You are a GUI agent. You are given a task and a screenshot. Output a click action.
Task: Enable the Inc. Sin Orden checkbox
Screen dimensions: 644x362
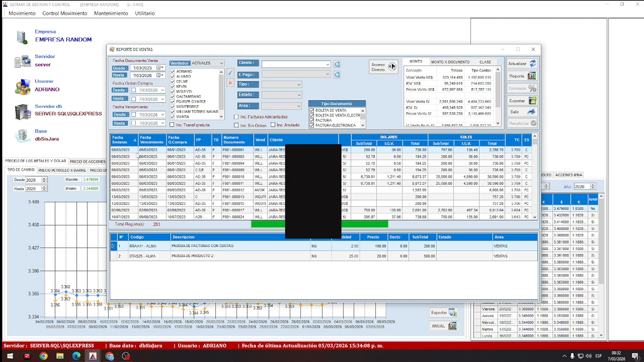(236, 125)
